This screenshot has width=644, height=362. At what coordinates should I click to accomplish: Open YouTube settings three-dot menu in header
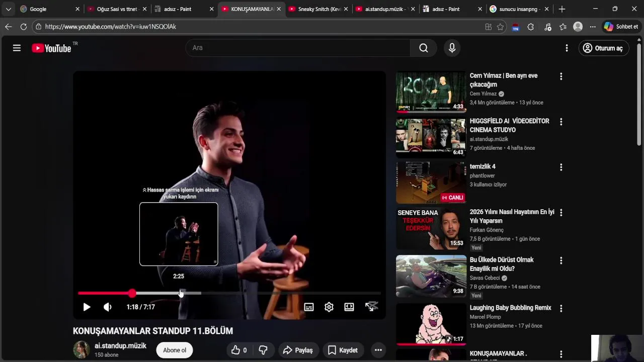click(x=567, y=48)
